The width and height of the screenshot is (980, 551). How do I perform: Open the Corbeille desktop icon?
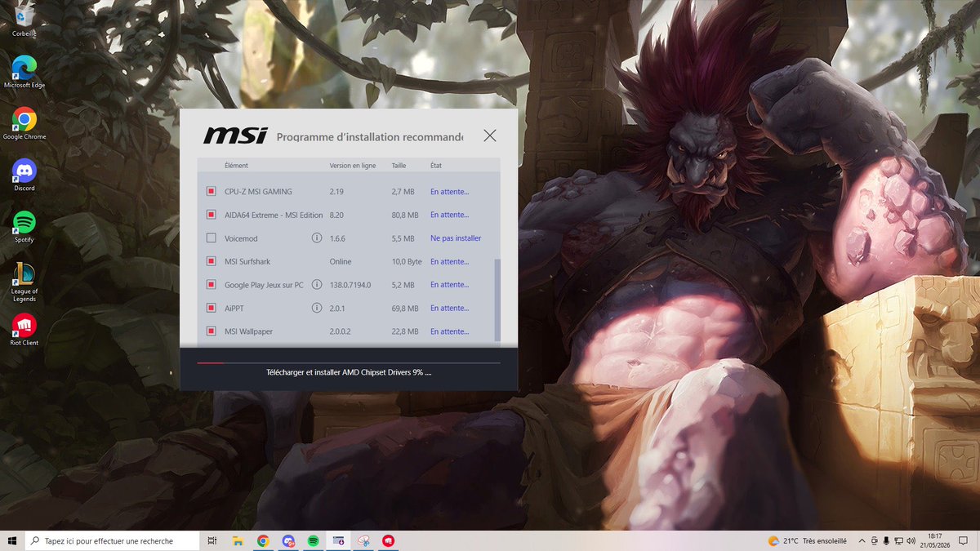pos(24,22)
